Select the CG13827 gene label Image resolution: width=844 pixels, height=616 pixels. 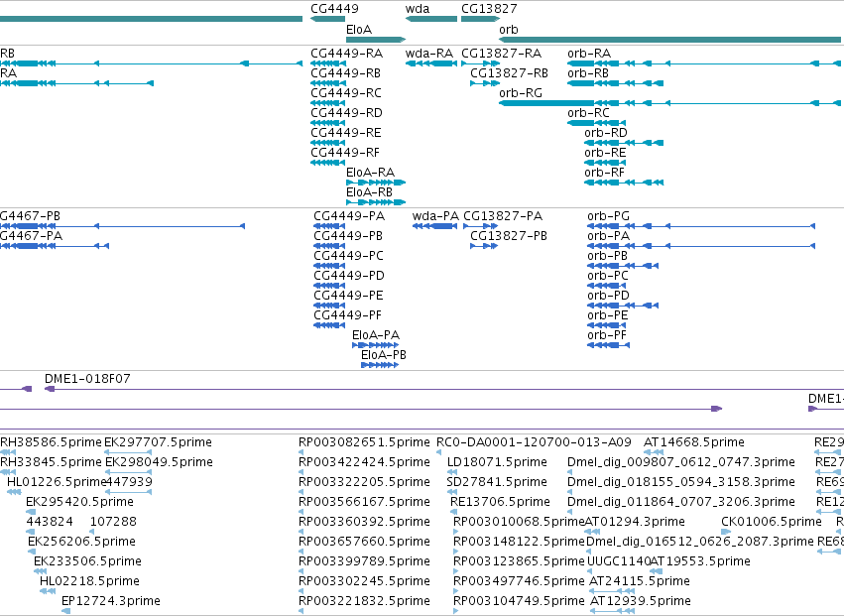pyautogui.click(x=489, y=9)
